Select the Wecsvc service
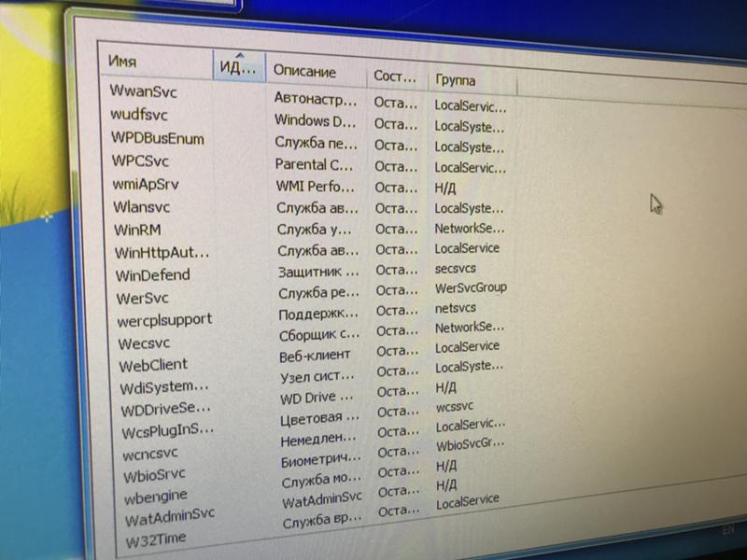Viewport: 747px width, 560px height. point(144,343)
